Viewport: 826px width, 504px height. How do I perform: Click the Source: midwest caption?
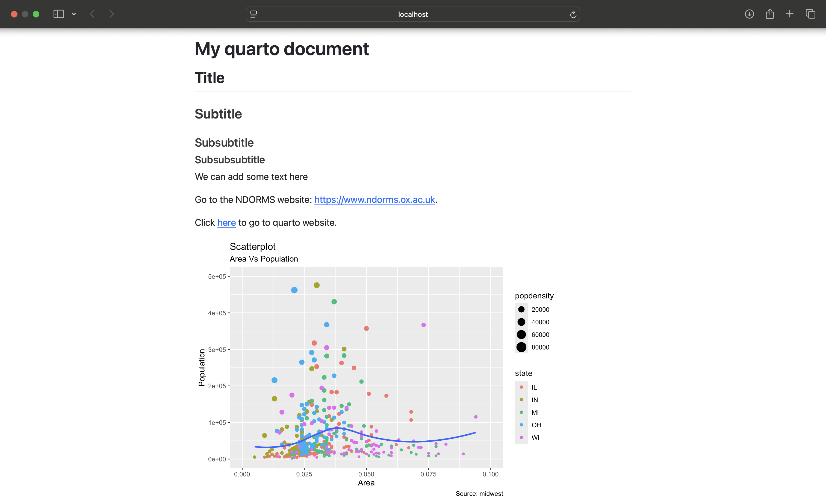pyautogui.click(x=479, y=493)
